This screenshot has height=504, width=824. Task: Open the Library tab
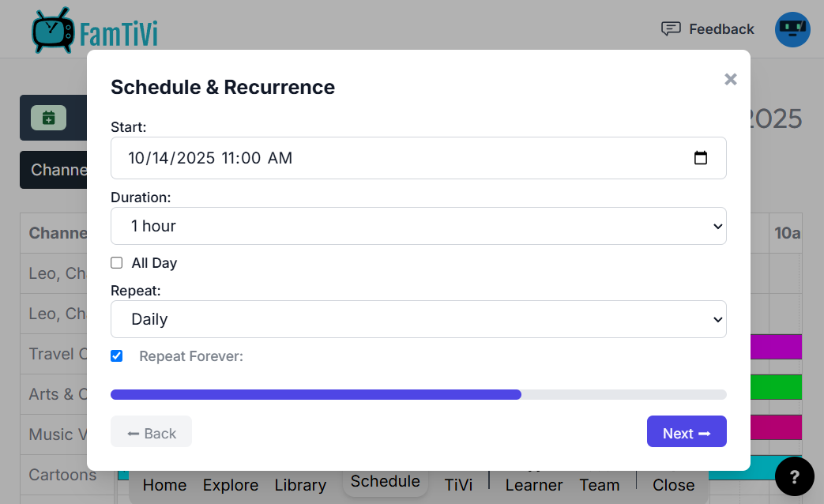coord(300,485)
